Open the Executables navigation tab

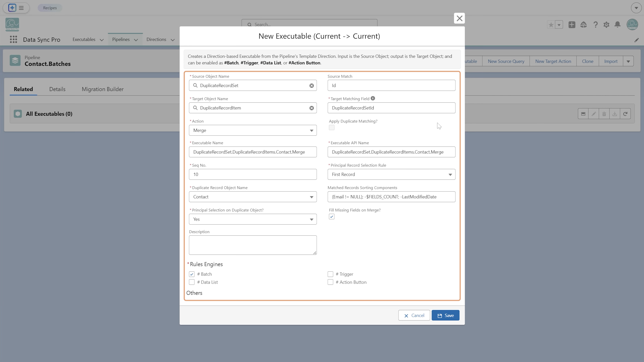pyautogui.click(x=84, y=39)
